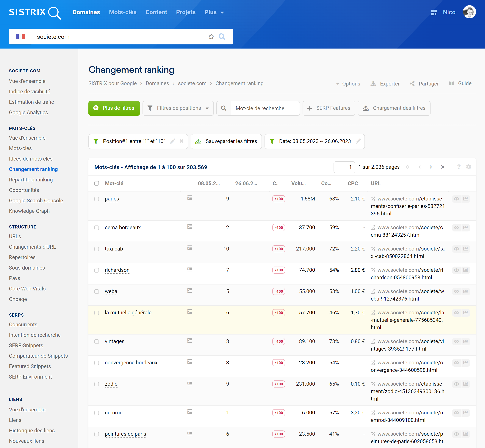The width and height of the screenshot is (485, 448).
Task: Open ranking history chart for nemrod
Action: point(466,413)
